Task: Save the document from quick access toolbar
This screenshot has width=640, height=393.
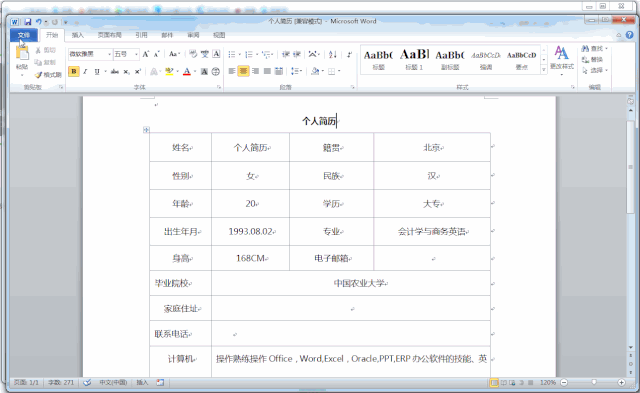Action: click(x=27, y=22)
